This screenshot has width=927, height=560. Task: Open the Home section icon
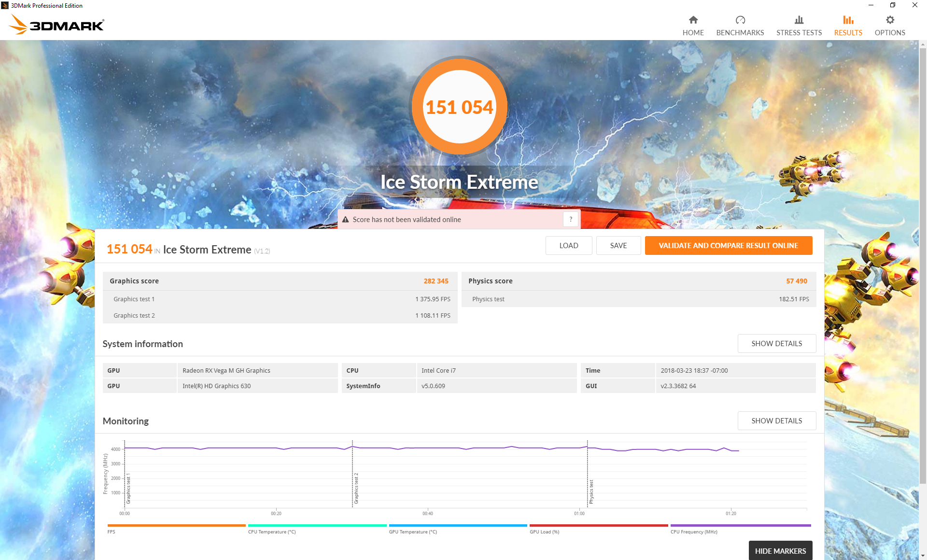(693, 20)
